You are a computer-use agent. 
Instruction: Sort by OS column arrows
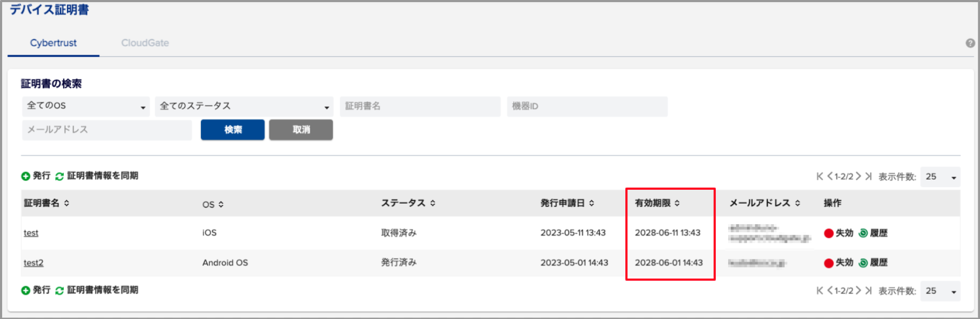[x=221, y=204]
